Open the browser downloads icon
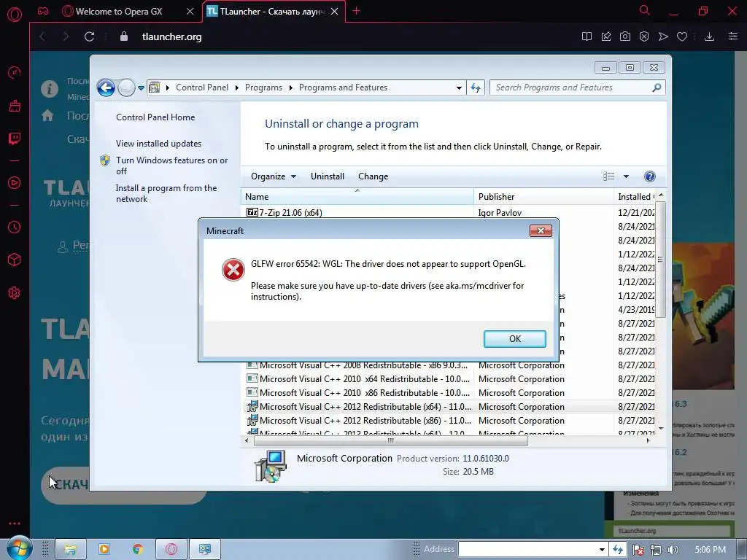The width and height of the screenshot is (747, 560). (709, 36)
